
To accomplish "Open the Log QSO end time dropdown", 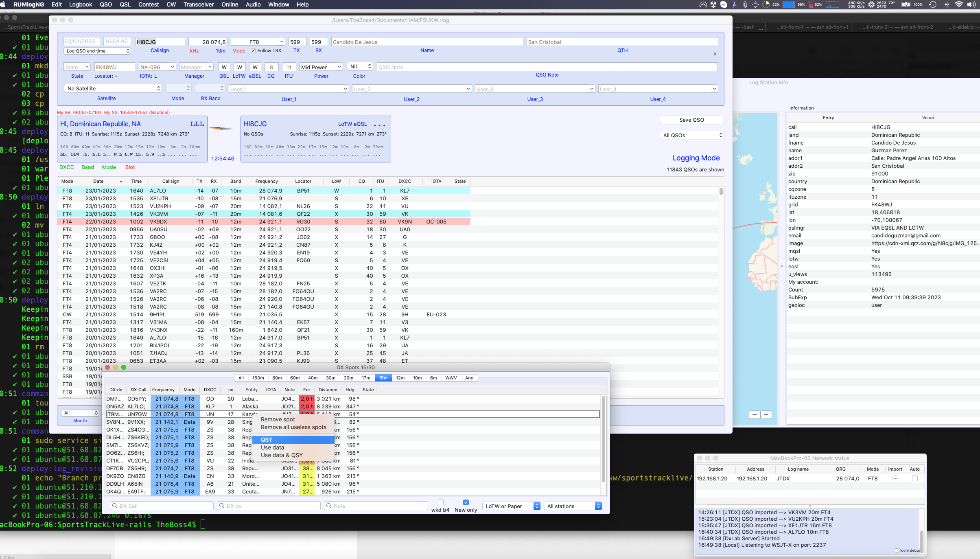I will 97,51.
